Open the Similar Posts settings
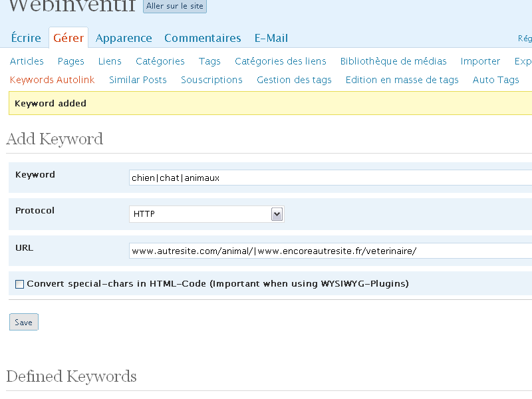 (138, 80)
